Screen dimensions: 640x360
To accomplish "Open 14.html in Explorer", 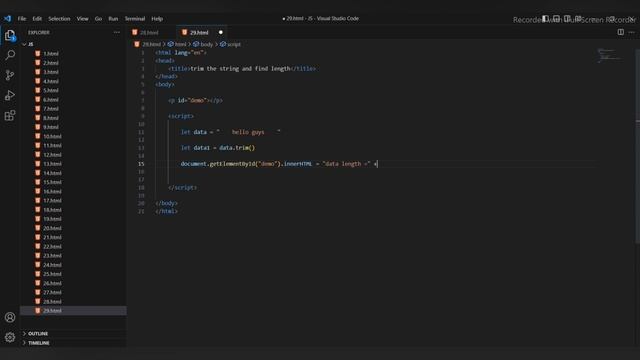I will 52,173.
